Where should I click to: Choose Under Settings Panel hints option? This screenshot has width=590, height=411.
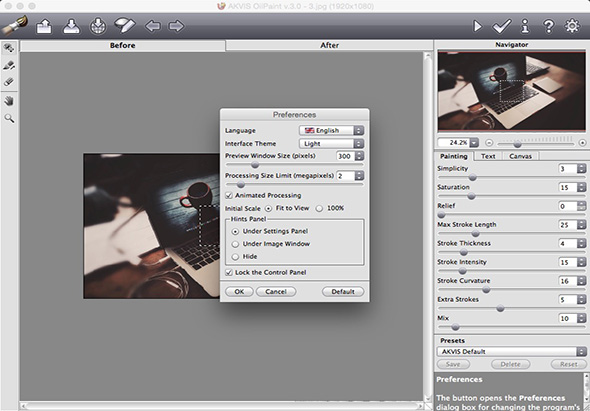(x=236, y=231)
